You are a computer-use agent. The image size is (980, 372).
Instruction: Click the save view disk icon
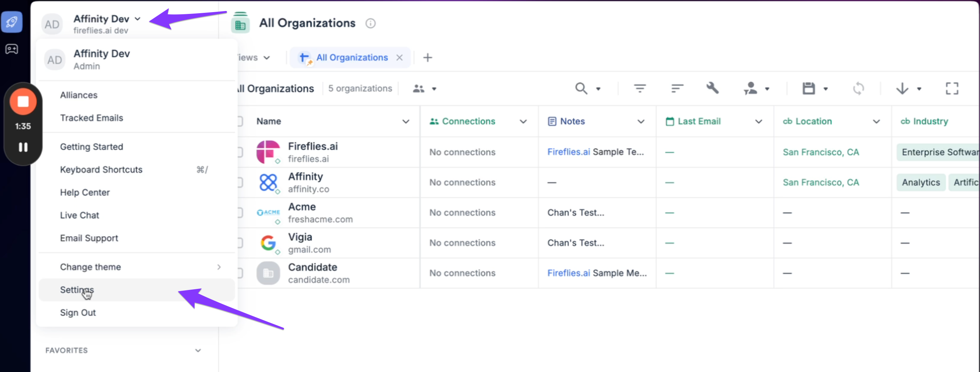click(x=809, y=88)
